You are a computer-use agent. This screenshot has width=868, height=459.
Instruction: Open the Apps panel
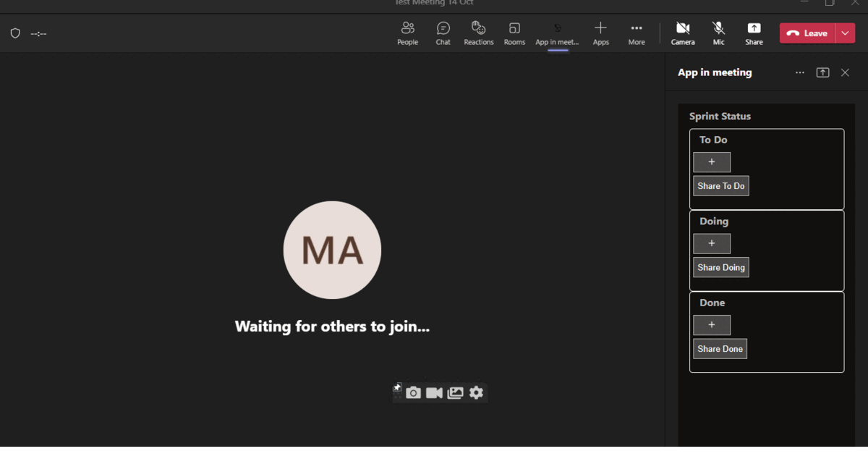pyautogui.click(x=600, y=33)
